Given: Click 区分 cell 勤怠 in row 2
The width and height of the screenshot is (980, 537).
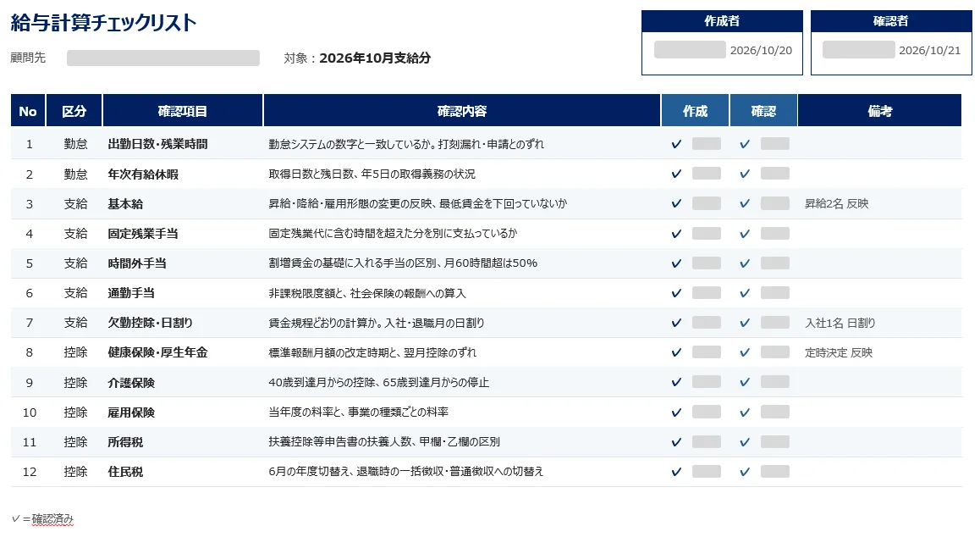Looking at the screenshot, I should pyautogui.click(x=75, y=174).
